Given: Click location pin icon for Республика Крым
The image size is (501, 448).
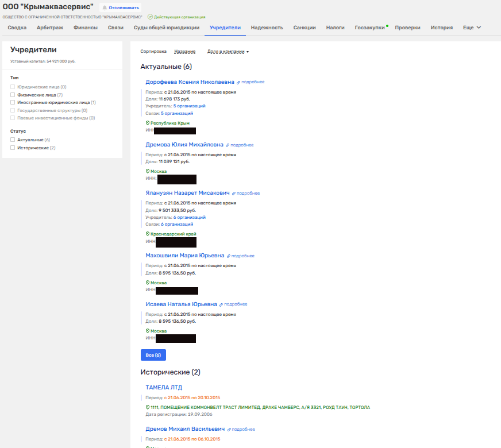Looking at the screenshot, I should pyautogui.click(x=148, y=123).
